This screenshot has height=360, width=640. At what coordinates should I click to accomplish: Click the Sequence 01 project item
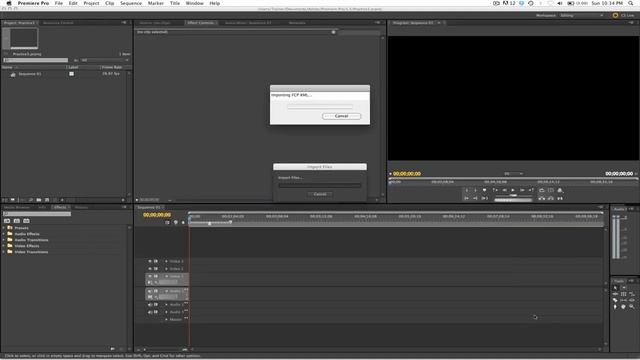[30, 74]
